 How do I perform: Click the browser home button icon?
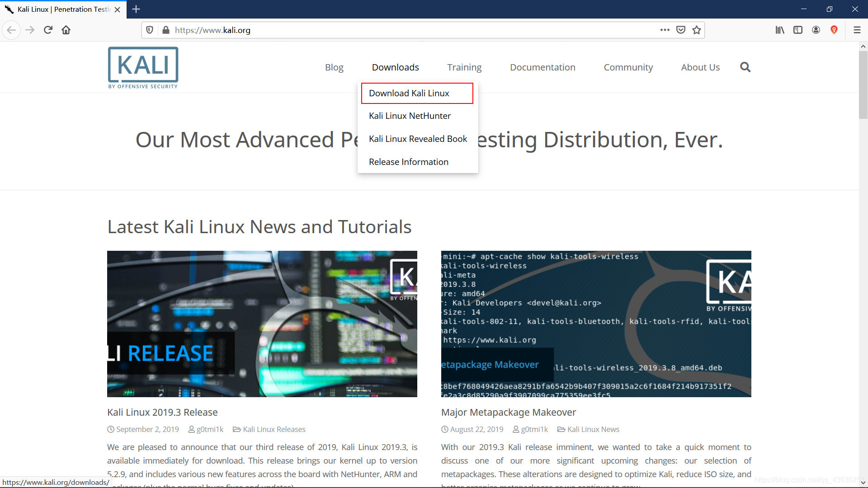click(67, 30)
